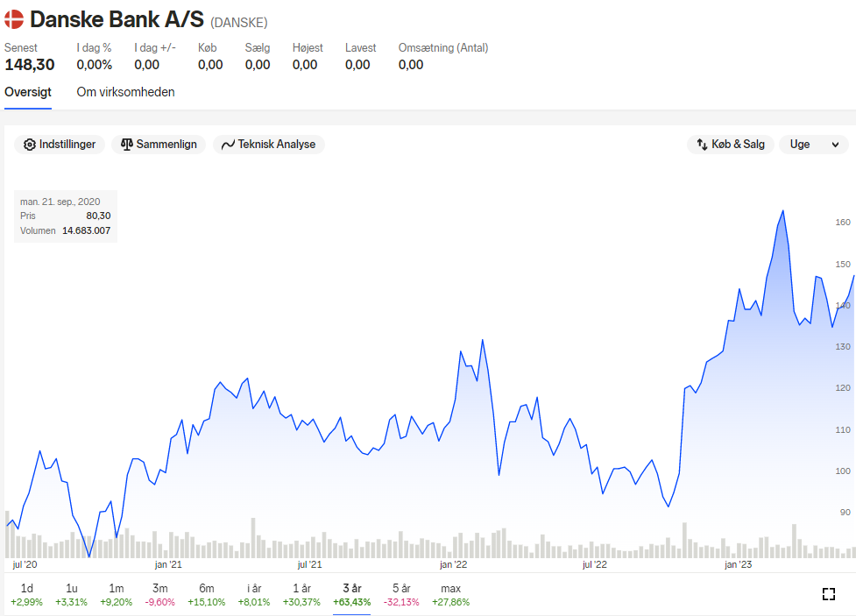Expand the Uge interval dropdown
This screenshot has height=616, width=856.
coord(814,145)
